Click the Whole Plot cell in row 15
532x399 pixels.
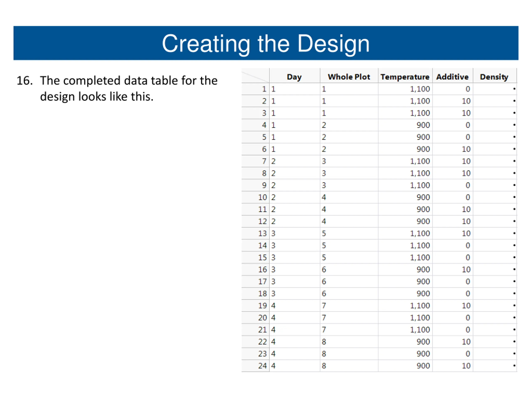pos(349,257)
